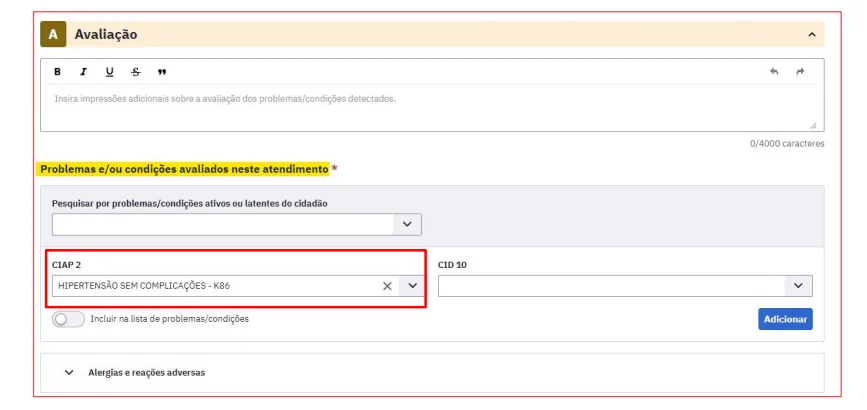Clear the CIAP 2 selection with the X
Screen dimensions: 867x410
pyautogui.click(x=388, y=286)
